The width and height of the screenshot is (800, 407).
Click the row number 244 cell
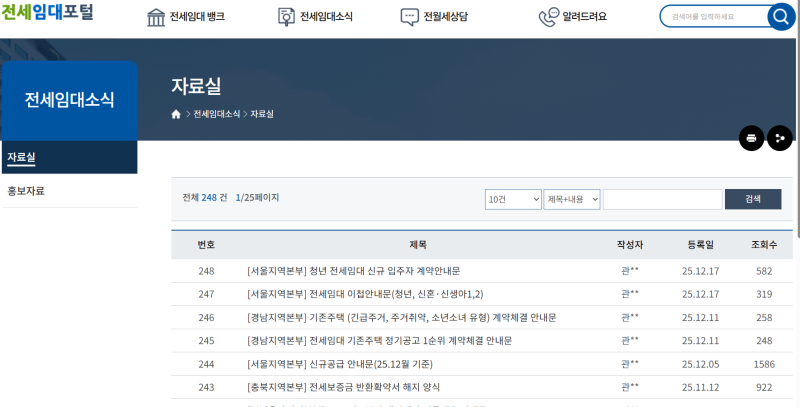[x=206, y=364]
